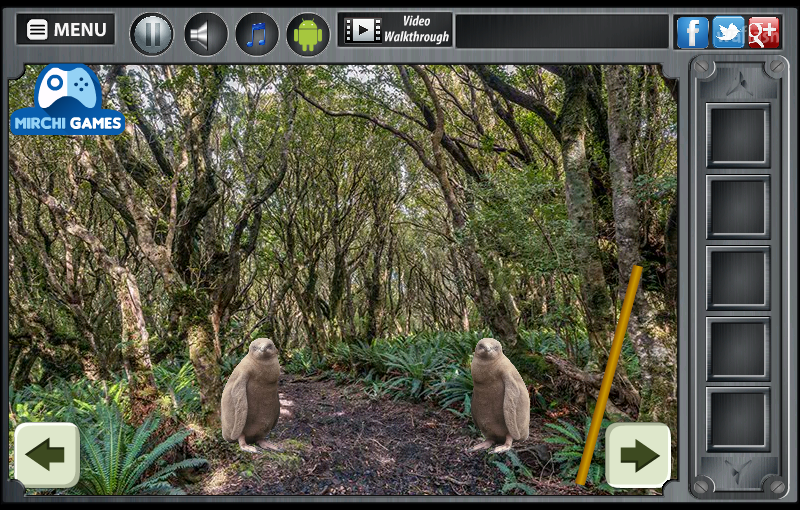The height and width of the screenshot is (510, 800).
Task: Select the second inventory slot
Action: 738,207
